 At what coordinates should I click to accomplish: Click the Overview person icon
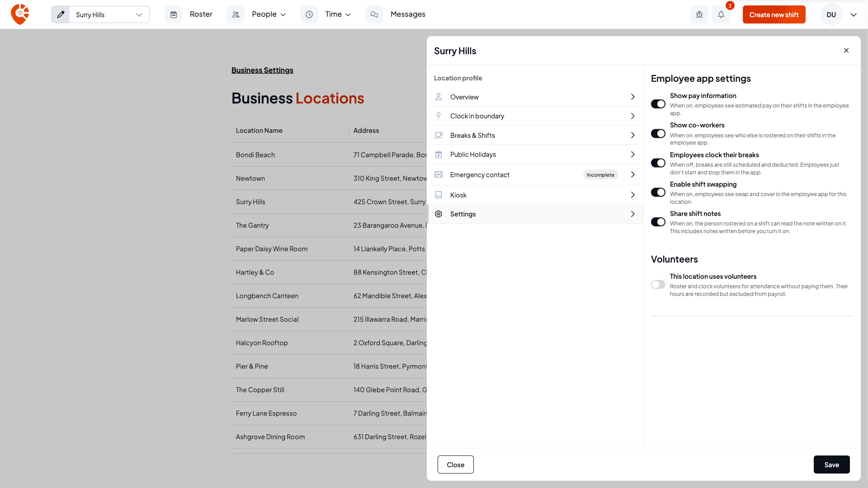[439, 97]
